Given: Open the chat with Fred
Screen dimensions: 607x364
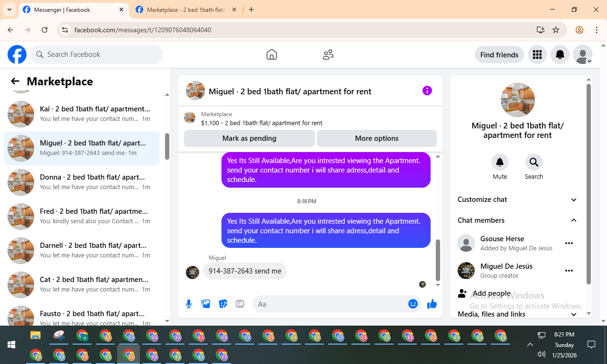Looking at the screenshot, I should (x=82, y=217).
